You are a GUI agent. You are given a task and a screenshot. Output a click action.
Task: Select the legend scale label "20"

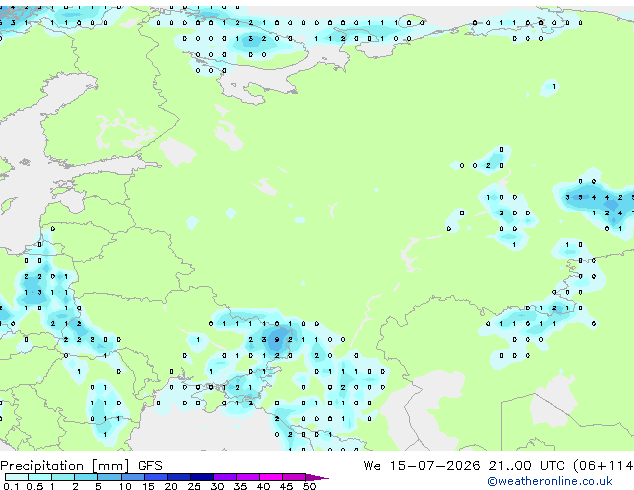tap(171, 486)
